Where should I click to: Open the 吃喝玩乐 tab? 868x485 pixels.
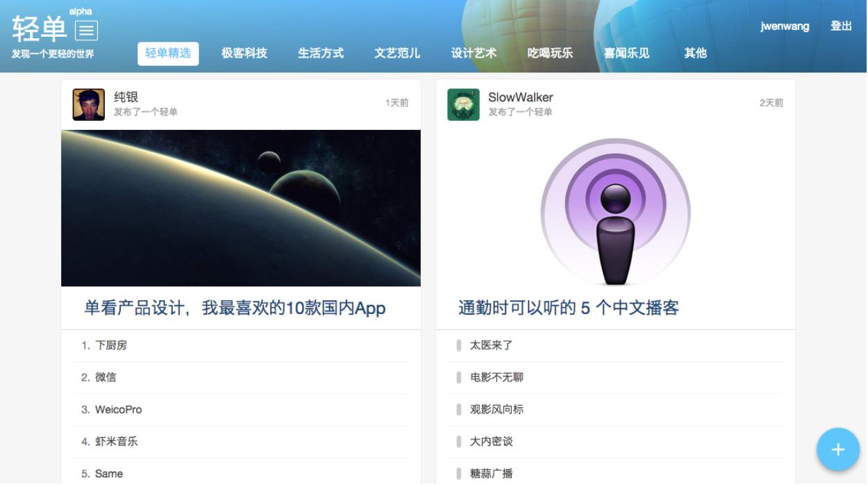[550, 54]
